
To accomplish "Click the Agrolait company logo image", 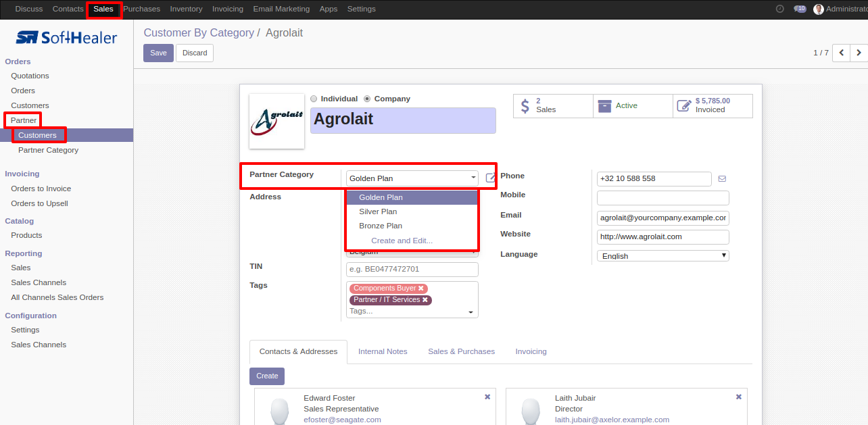I will click(276, 121).
